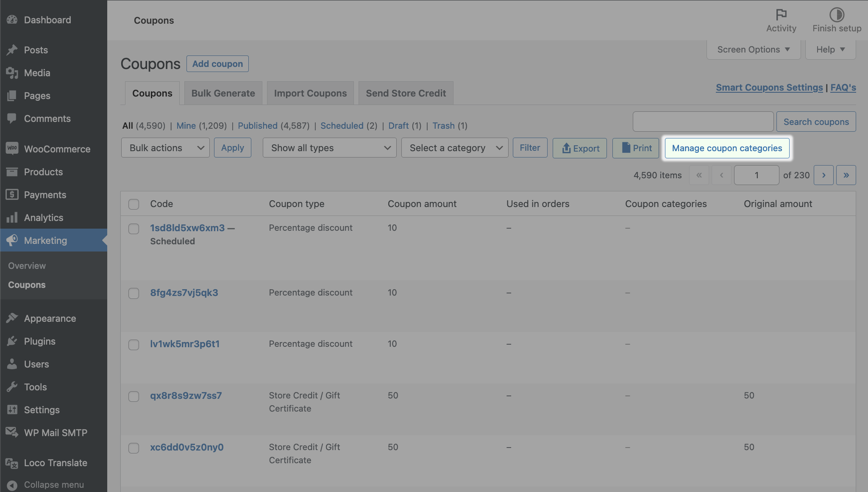
Task: Open the Bulk actions dropdown
Action: pyautogui.click(x=165, y=147)
